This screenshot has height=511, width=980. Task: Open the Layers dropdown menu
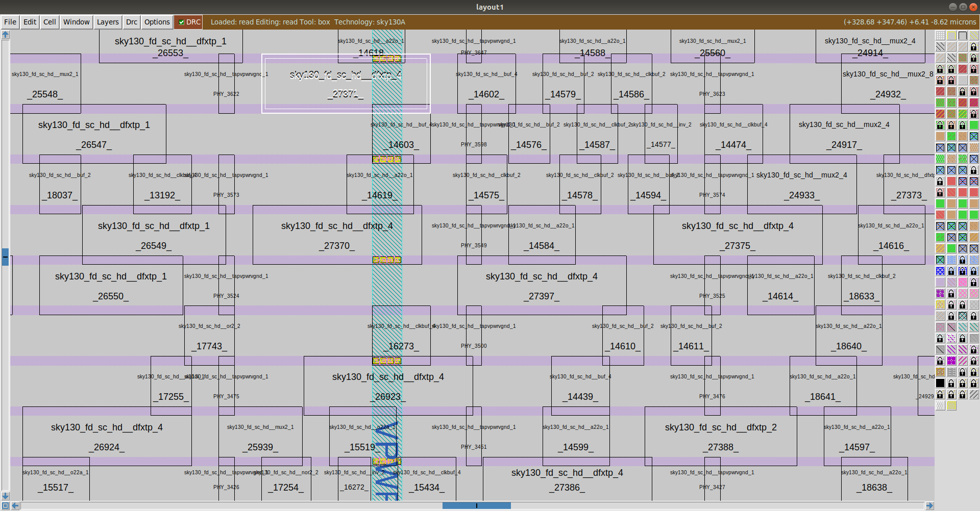(108, 22)
